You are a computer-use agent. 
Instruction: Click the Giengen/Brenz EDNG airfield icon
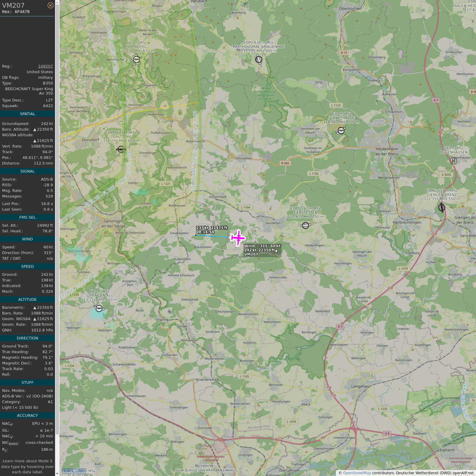click(x=442, y=208)
